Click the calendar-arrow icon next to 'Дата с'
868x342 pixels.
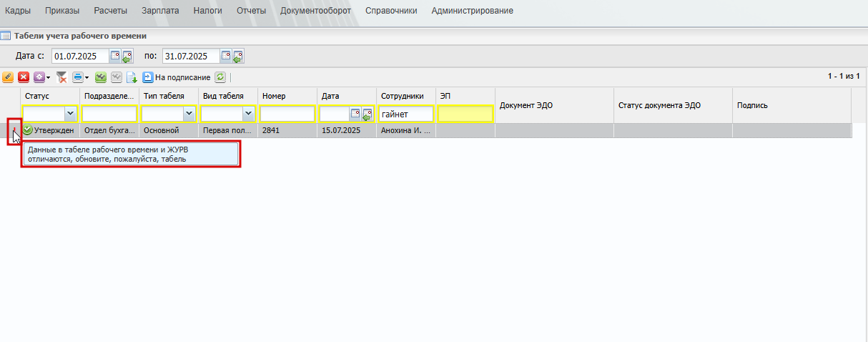(127, 56)
